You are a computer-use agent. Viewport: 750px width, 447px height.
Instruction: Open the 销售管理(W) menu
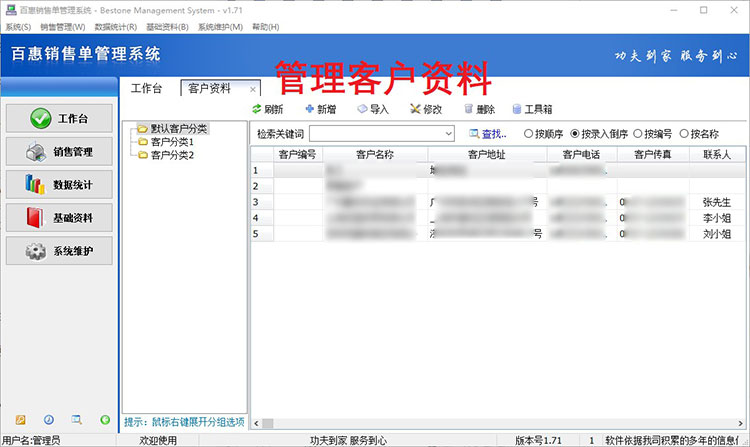coord(63,27)
